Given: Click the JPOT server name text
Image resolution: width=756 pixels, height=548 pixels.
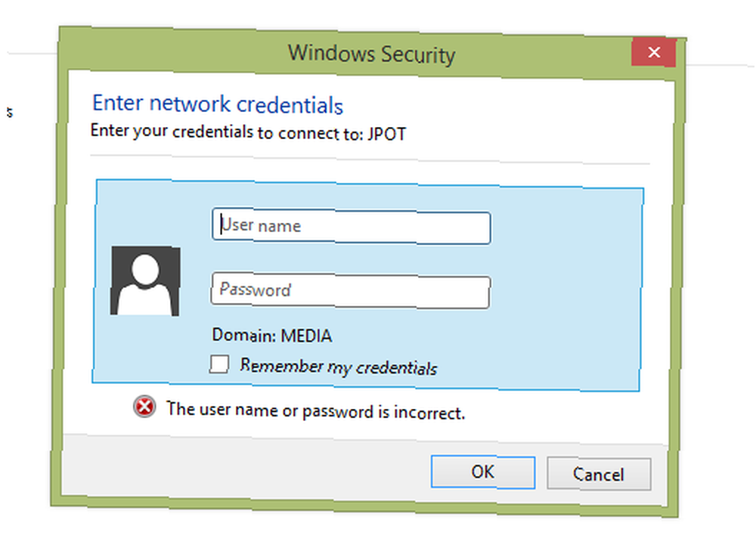Looking at the screenshot, I should pos(387,134).
